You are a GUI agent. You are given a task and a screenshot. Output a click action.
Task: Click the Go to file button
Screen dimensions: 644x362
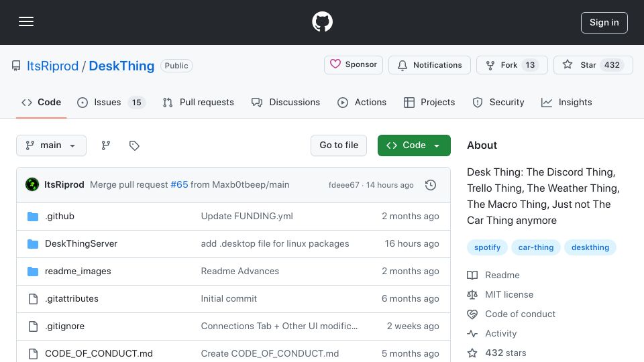pos(339,145)
